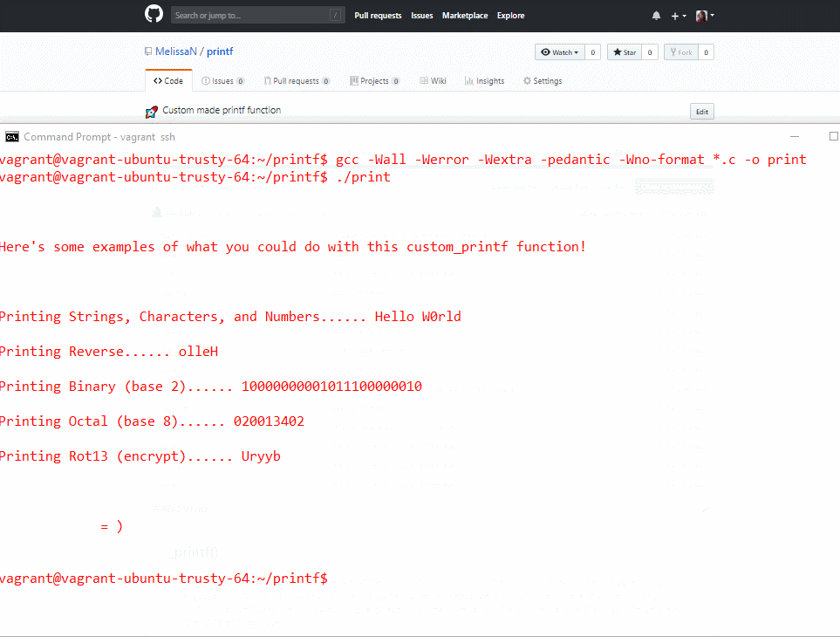Click the Command Prompt window icon
Screen dimensions: 840x637
pyautogui.click(x=11, y=137)
